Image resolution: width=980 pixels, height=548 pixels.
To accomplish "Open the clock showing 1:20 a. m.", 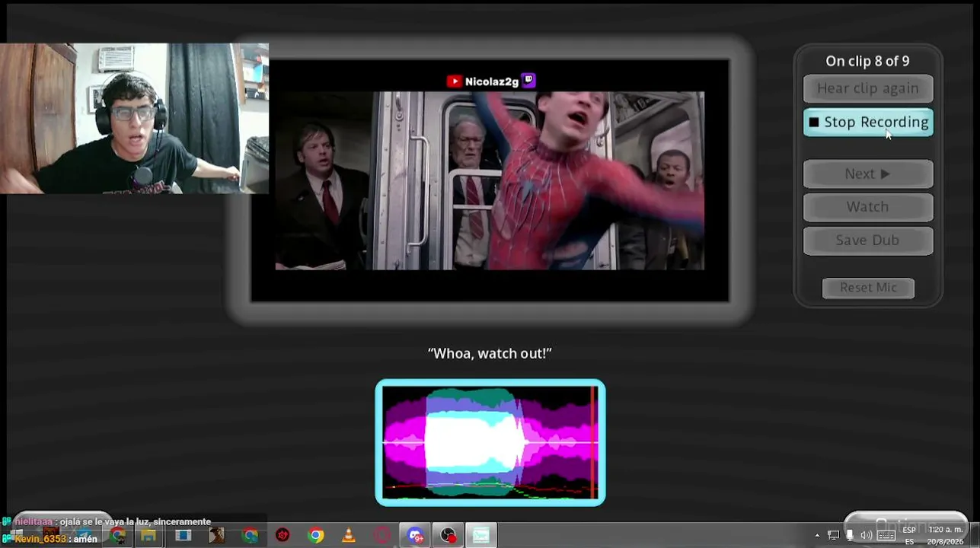I will pyautogui.click(x=946, y=535).
